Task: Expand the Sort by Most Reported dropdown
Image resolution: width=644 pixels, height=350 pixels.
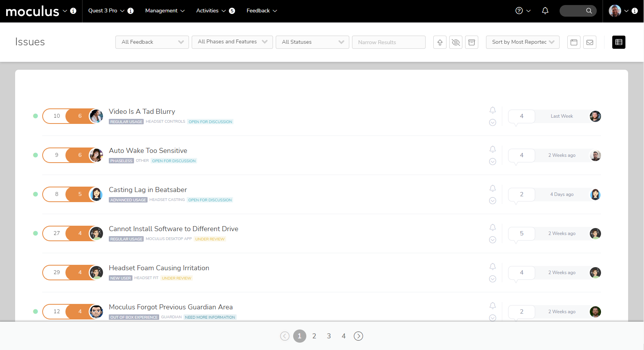Action: point(522,42)
